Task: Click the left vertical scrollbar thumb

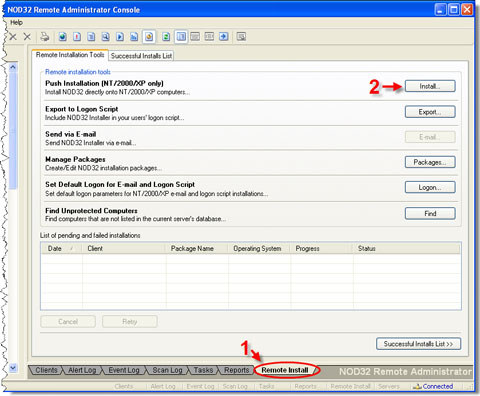Action: [x=13, y=130]
